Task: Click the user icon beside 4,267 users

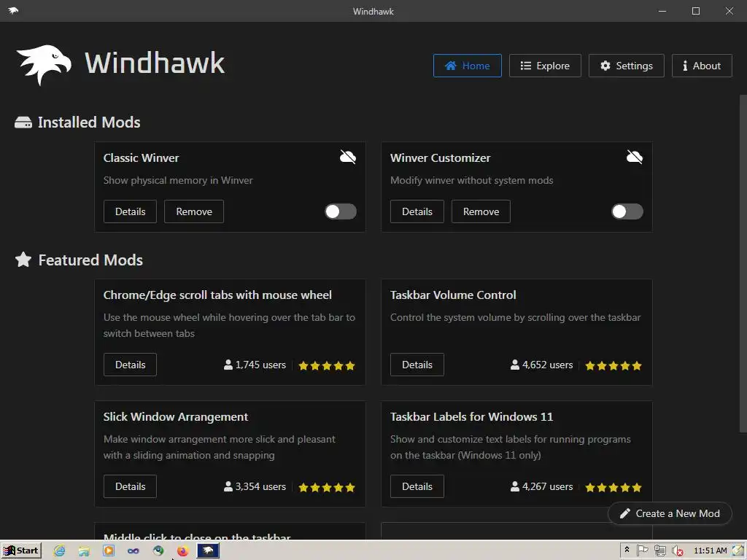Action: click(x=515, y=486)
